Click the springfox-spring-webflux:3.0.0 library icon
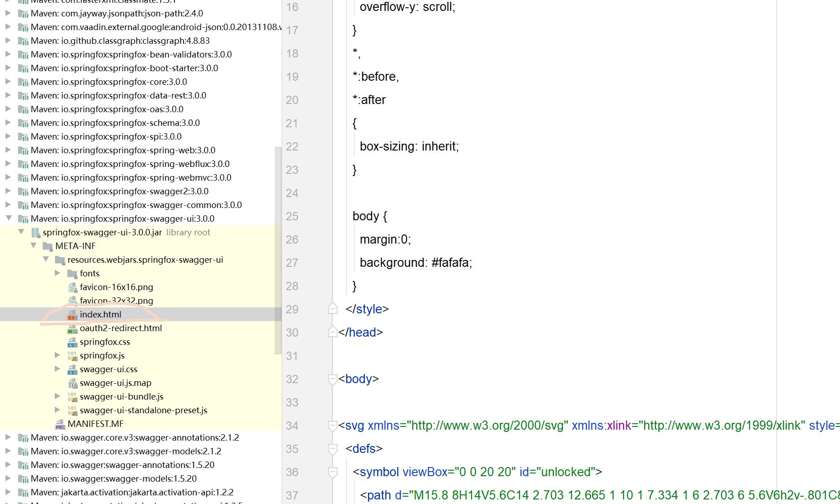 [x=23, y=164]
